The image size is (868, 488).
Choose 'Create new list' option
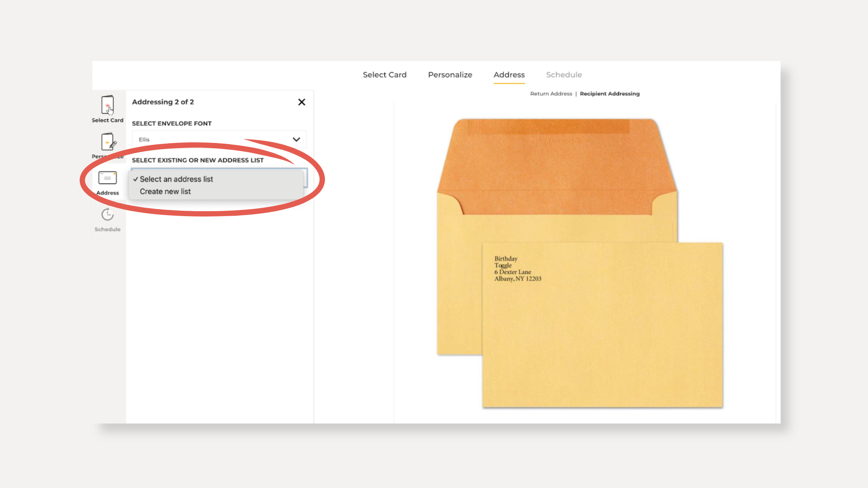(165, 192)
